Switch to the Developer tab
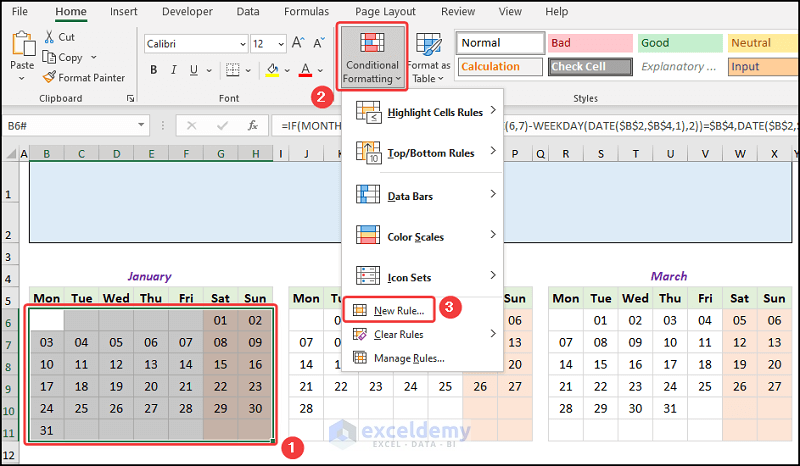The height and width of the screenshot is (466, 800). click(187, 11)
